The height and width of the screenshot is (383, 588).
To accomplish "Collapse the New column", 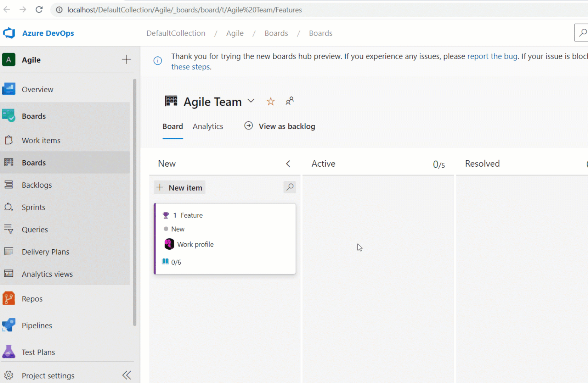I will tap(288, 163).
